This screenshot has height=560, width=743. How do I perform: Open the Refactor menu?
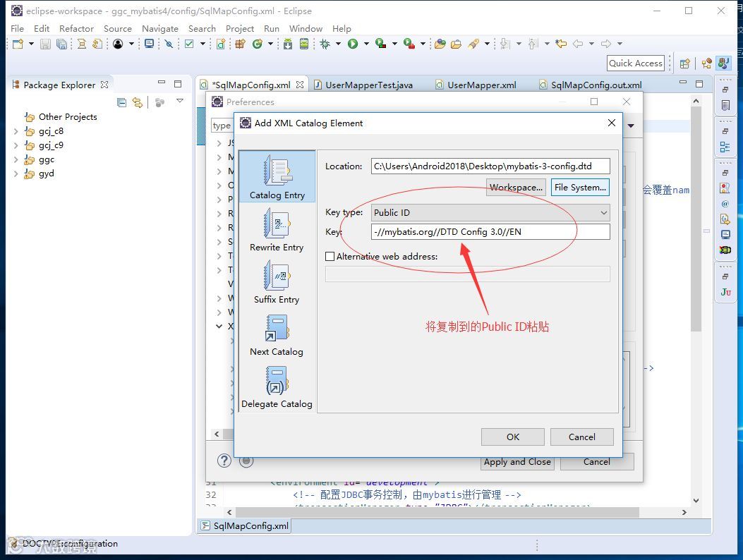tap(76, 29)
